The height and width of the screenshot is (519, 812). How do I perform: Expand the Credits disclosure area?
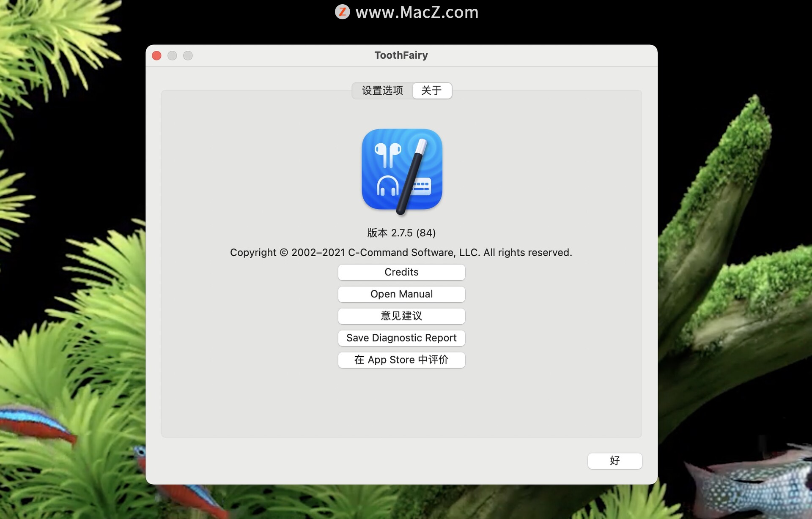tap(401, 271)
